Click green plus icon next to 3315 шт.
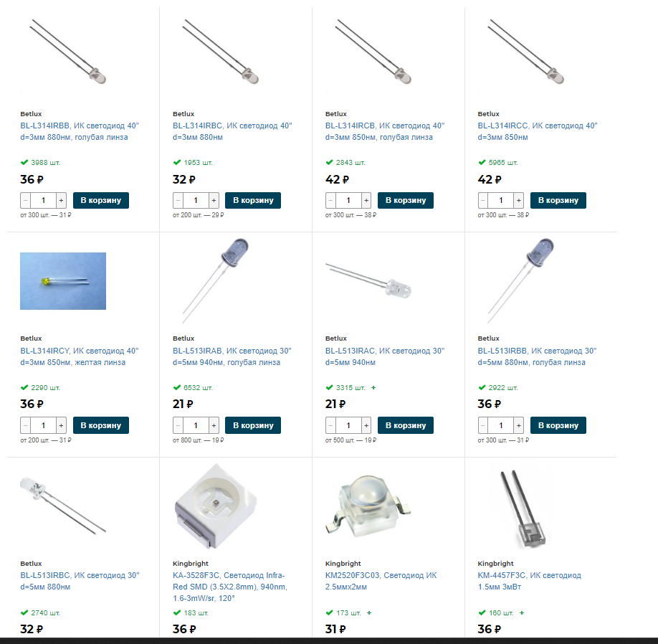Image resolution: width=658 pixels, height=644 pixels. click(373, 387)
